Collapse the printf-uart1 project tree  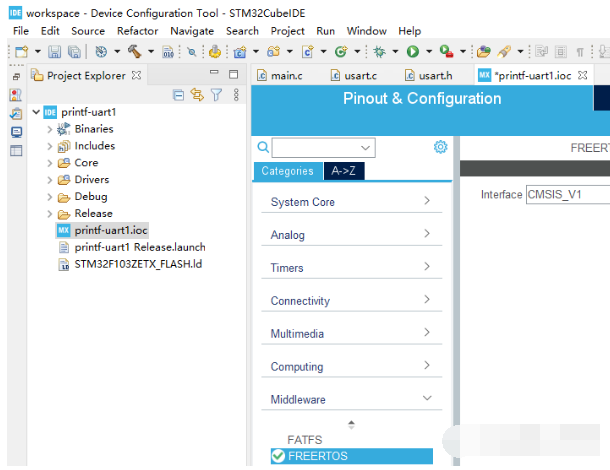pyautogui.click(x=36, y=112)
